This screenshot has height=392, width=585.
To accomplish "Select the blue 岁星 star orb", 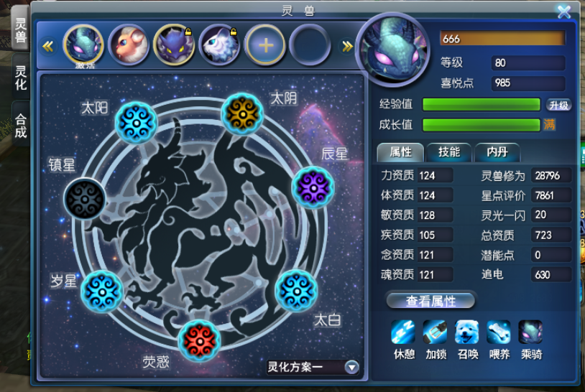I will point(102,291).
